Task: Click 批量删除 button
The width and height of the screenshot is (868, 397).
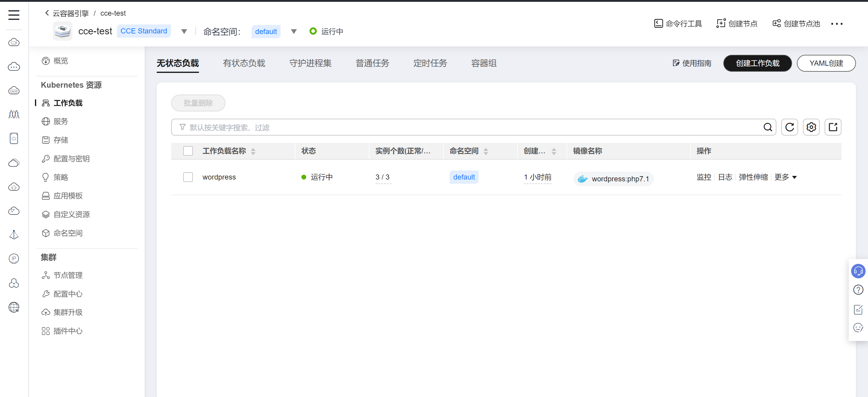Action: (x=198, y=103)
